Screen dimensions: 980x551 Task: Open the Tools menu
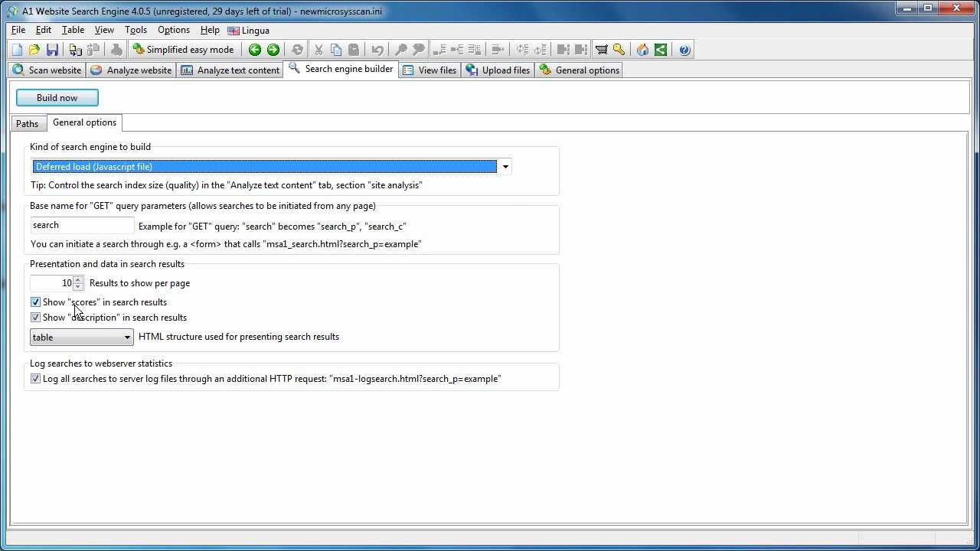coord(136,30)
